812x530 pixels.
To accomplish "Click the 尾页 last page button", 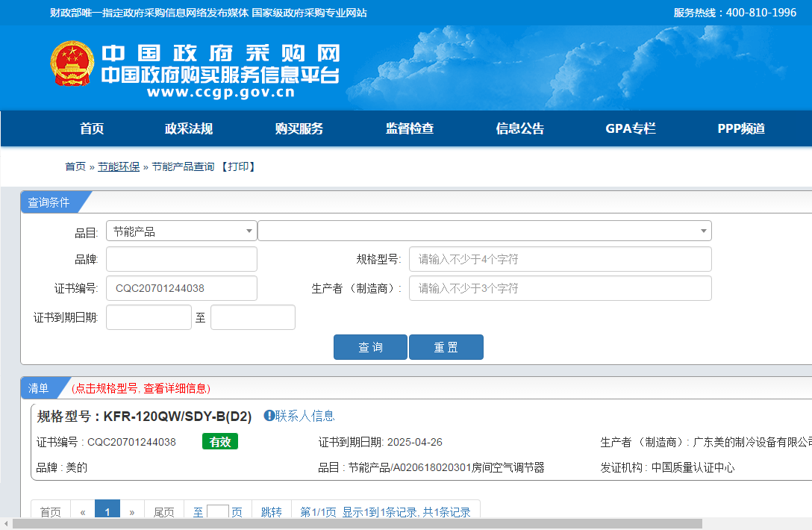I will pyautogui.click(x=164, y=509).
